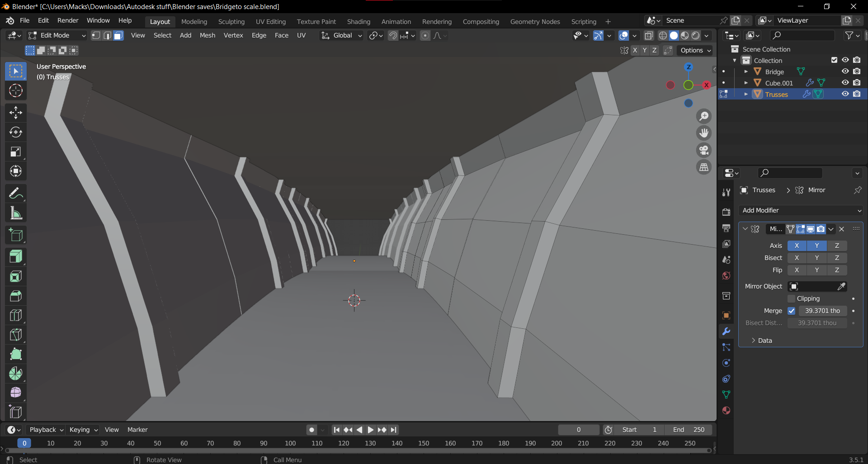
Task: Switch to the Shading workspace tab
Action: 359,22
